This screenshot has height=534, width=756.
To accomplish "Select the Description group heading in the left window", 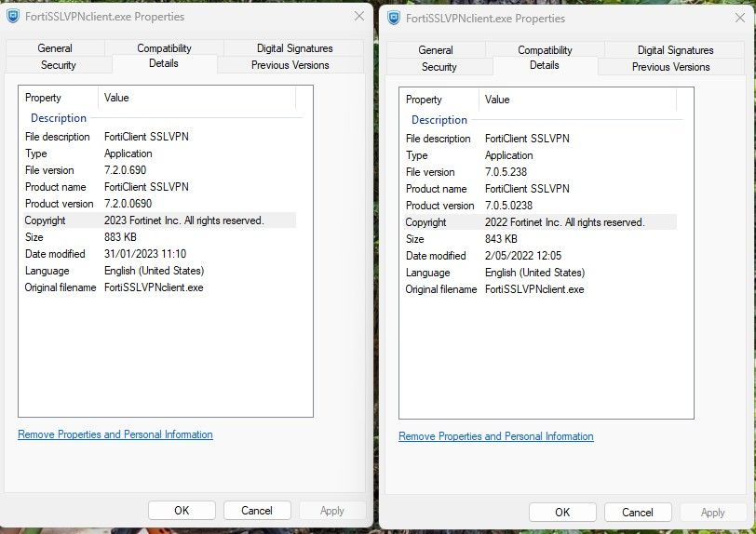I will [59, 118].
